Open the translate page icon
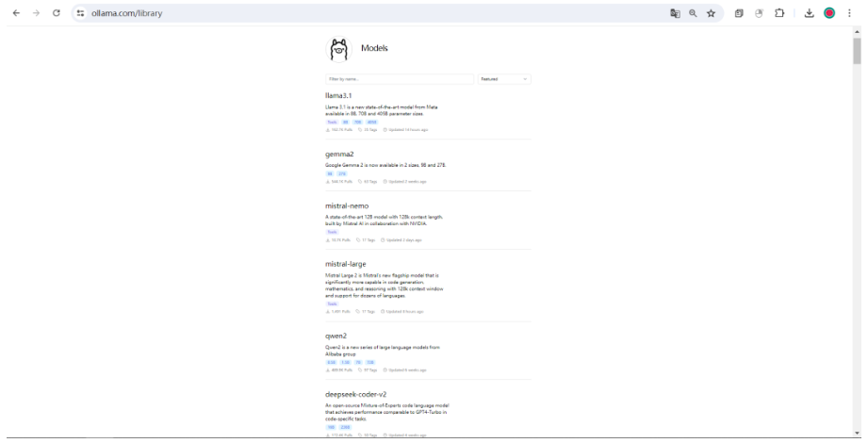868x443 pixels. pos(675,13)
